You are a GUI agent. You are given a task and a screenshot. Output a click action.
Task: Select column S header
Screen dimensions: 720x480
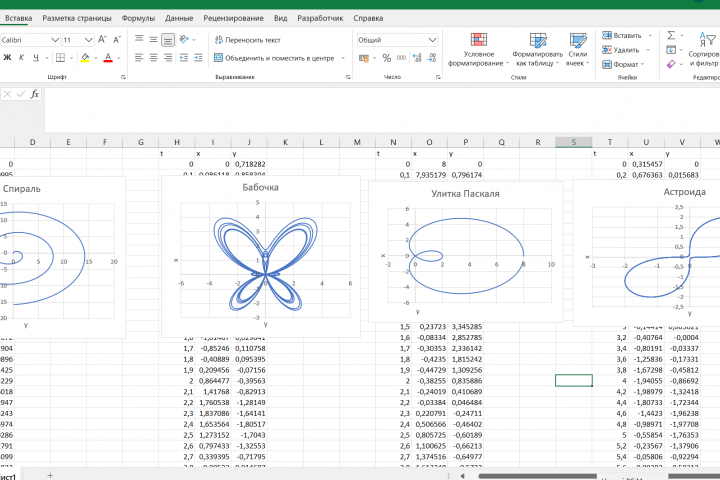574,142
